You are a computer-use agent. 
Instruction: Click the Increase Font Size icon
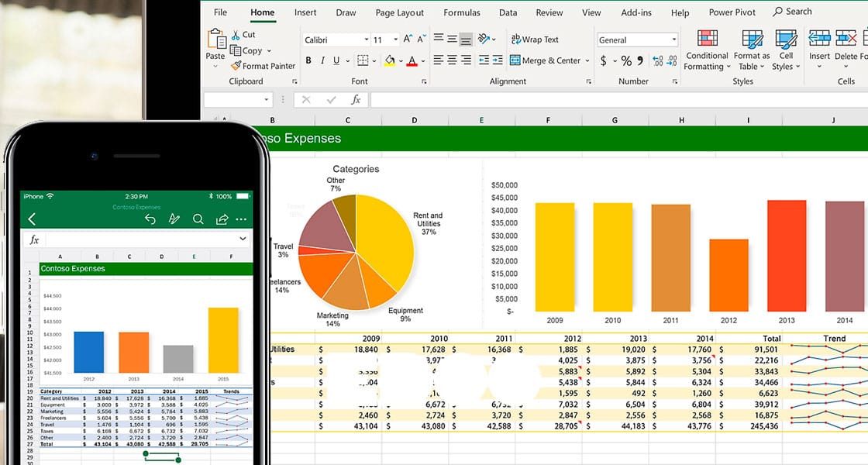coord(408,40)
